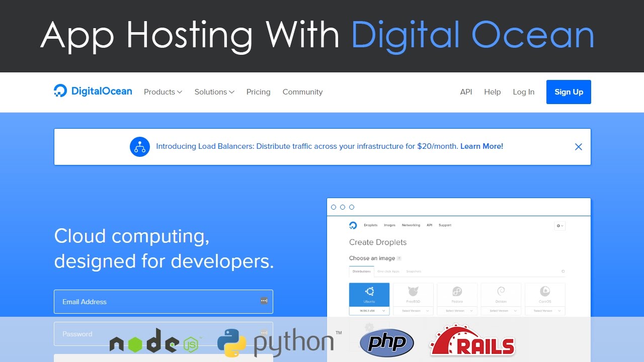644x362 pixels.
Task: Open Images in the preview navigation
Action: (389, 225)
